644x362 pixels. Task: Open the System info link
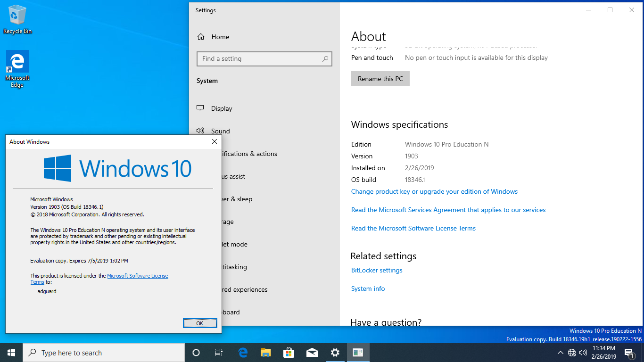click(x=368, y=288)
